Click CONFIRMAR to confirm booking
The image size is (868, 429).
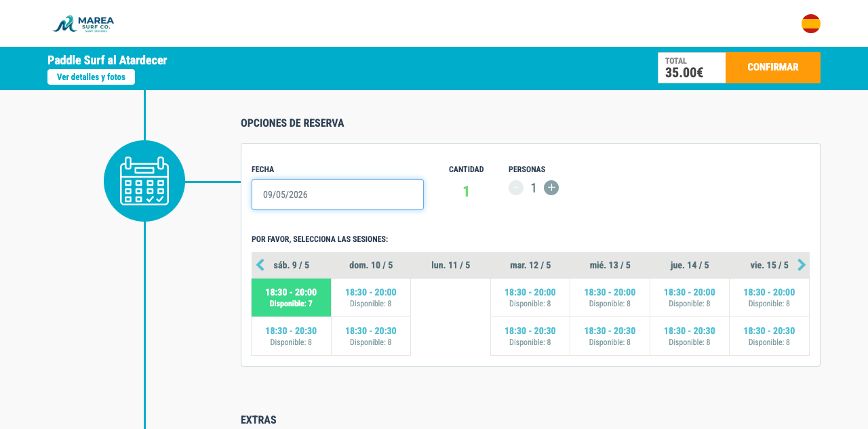point(773,68)
